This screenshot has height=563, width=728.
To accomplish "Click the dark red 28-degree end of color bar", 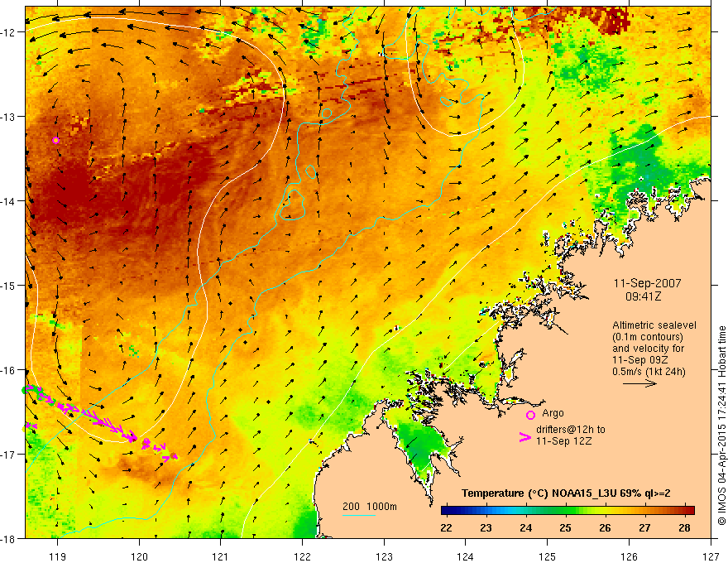I will pos(689,511).
